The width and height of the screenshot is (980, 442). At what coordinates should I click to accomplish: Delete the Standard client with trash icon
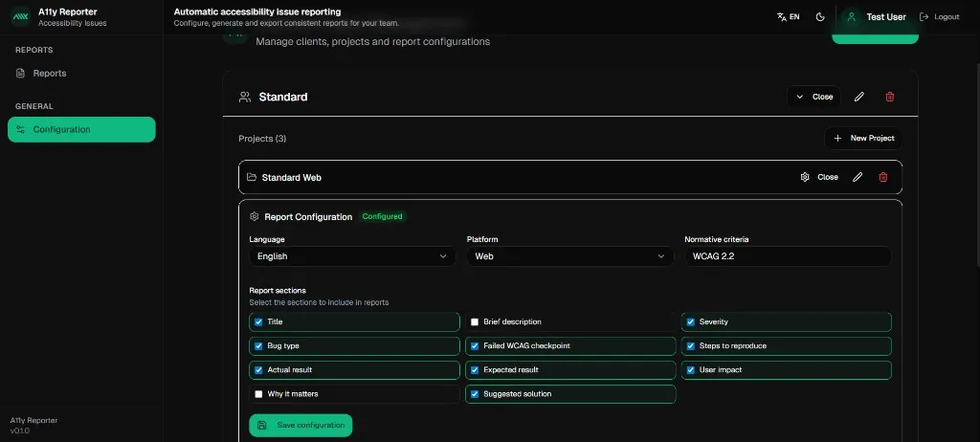point(890,97)
